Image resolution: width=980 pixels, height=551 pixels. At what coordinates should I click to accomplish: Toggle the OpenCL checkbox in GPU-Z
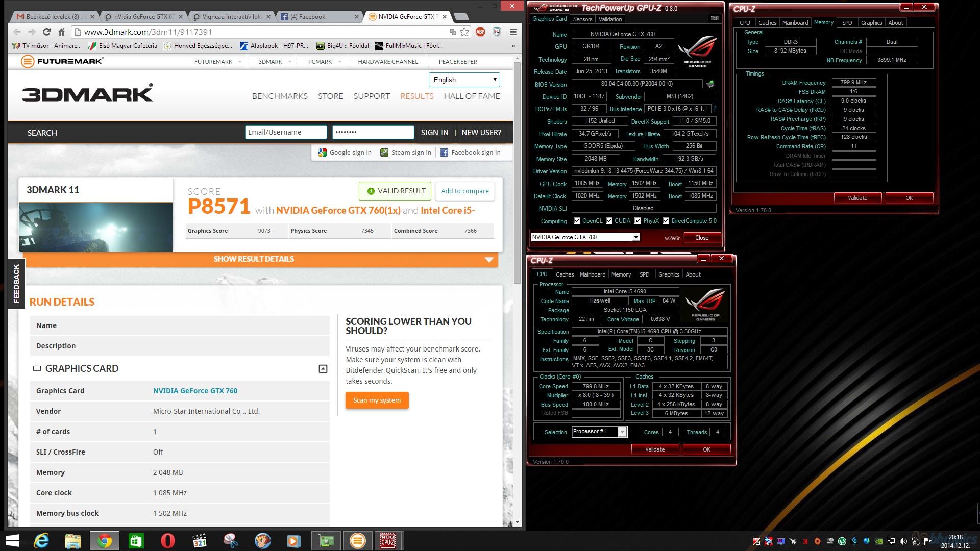pyautogui.click(x=577, y=221)
